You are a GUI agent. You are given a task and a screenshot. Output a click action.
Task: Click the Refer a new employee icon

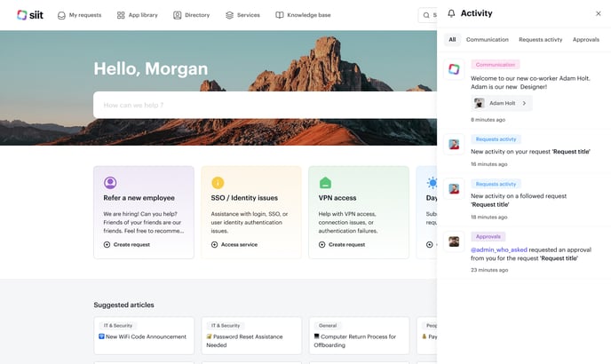tap(110, 182)
